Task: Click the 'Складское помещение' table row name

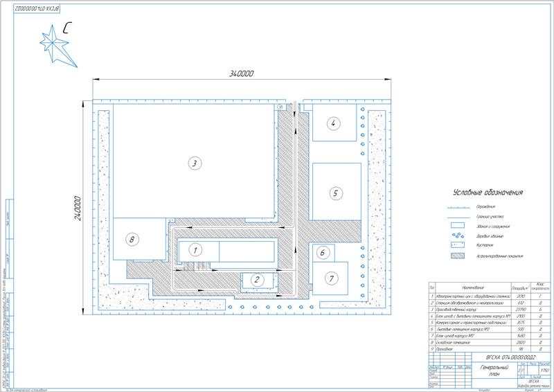Action: tap(453, 343)
